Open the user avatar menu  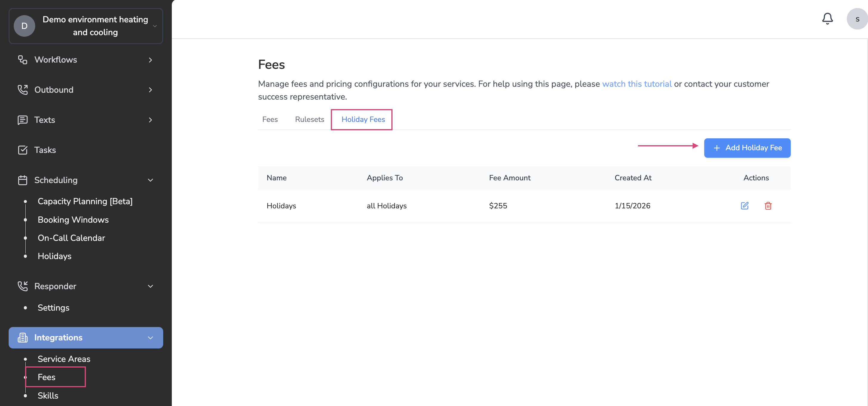tap(857, 19)
